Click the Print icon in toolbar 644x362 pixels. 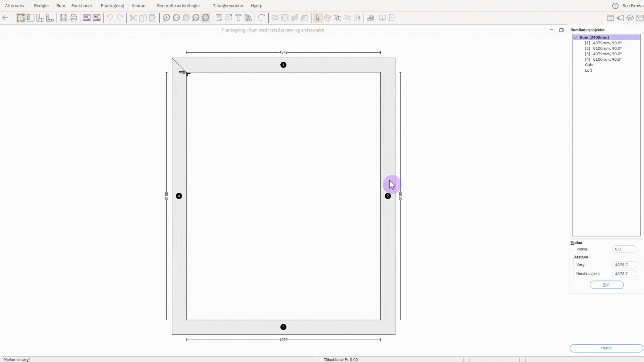coord(73,18)
